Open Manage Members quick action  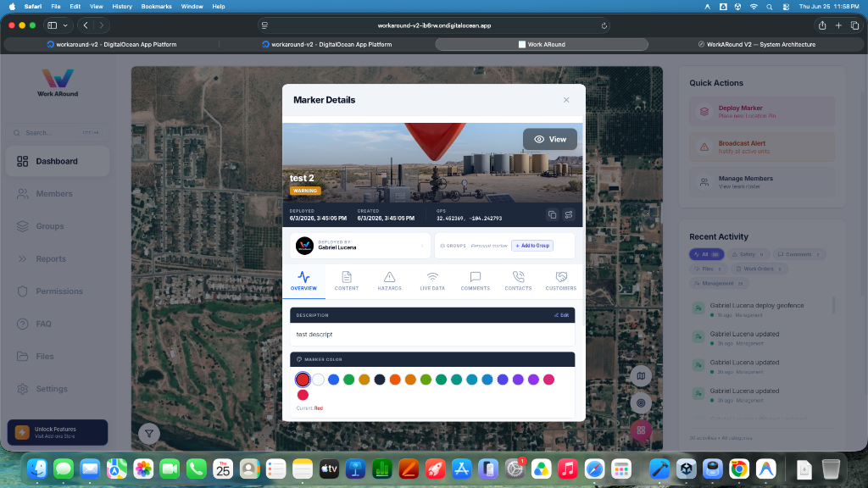click(x=762, y=182)
